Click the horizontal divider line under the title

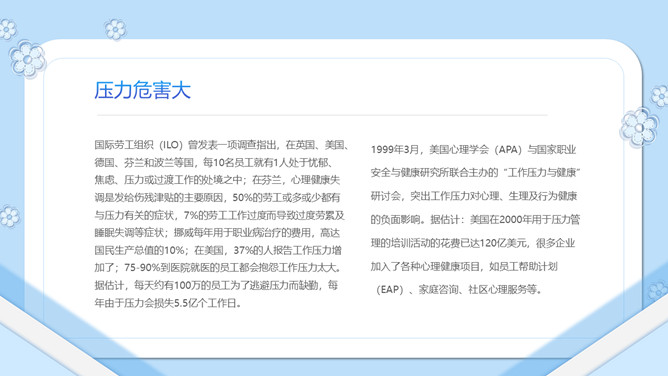point(322,115)
